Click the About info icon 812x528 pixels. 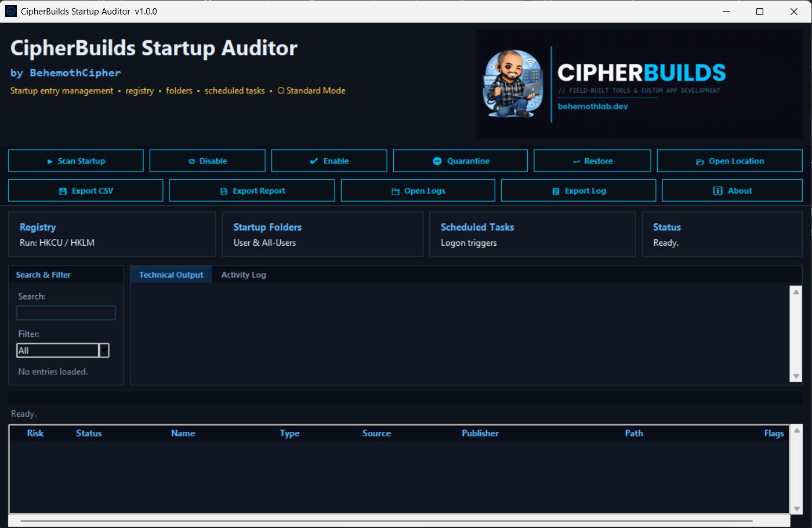717,191
